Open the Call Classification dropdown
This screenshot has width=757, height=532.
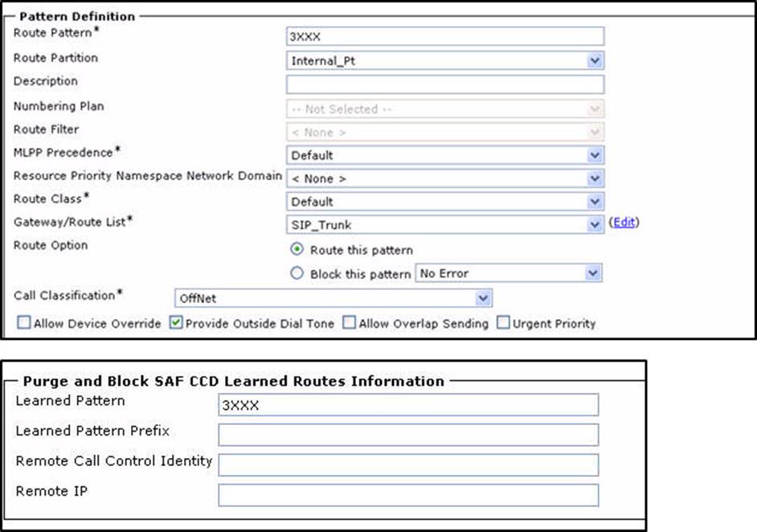(333, 298)
